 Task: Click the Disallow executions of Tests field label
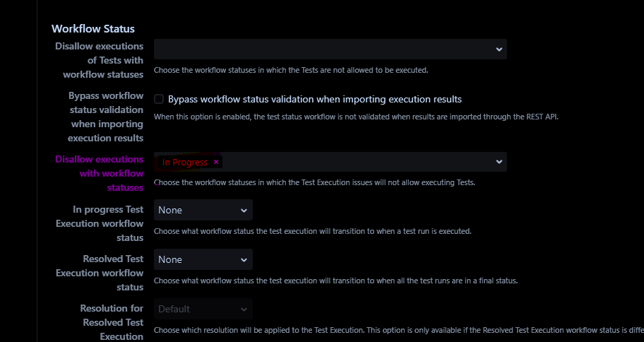(99, 60)
